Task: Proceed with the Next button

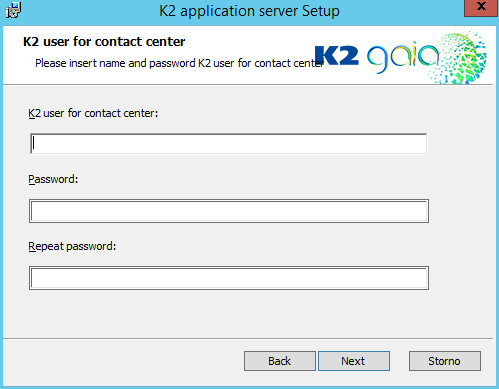Action: tap(354, 361)
